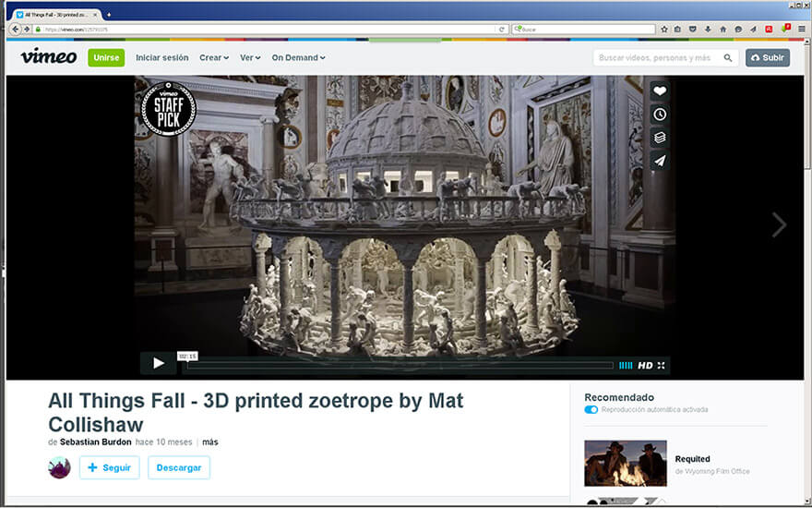Click the video title heading text
Viewport: 812px width, 508px height.
click(256, 413)
